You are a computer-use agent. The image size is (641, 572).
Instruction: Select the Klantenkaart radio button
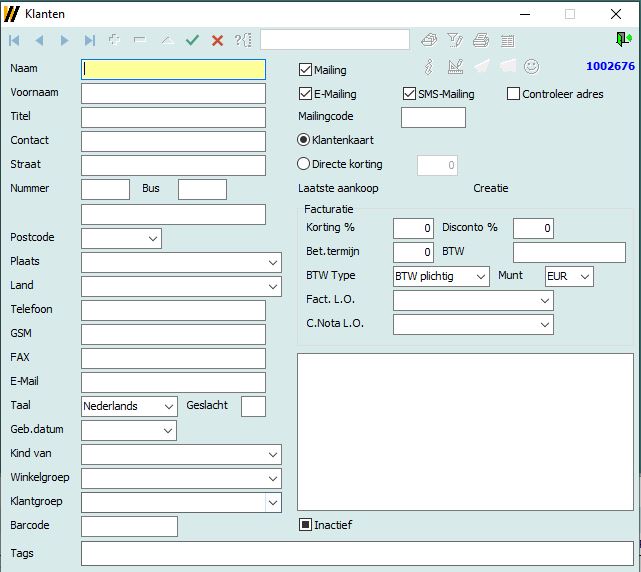[303, 140]
